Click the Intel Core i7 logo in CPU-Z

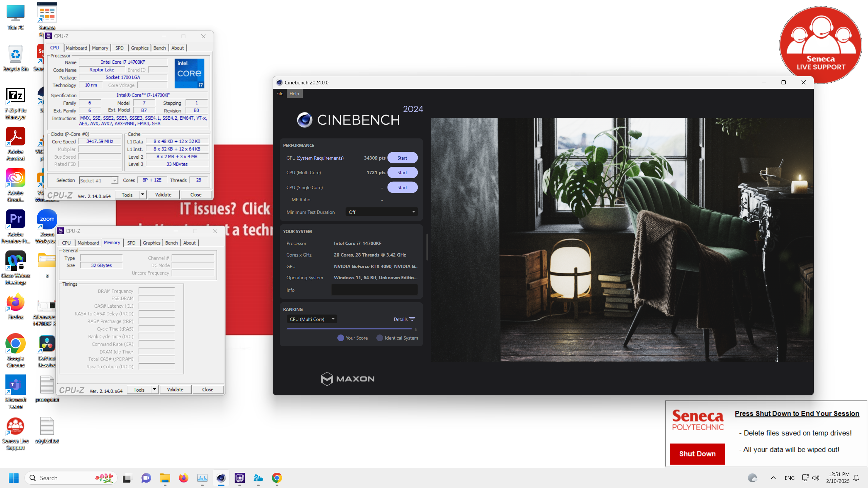click(x=190, y=73)
